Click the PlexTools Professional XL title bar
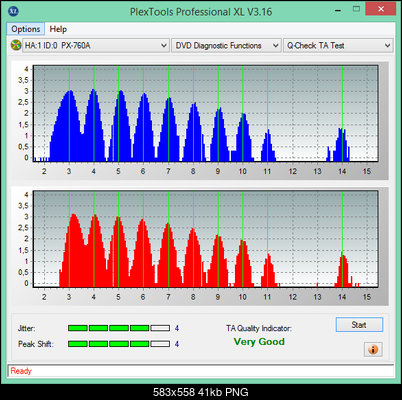 (201, 12)
